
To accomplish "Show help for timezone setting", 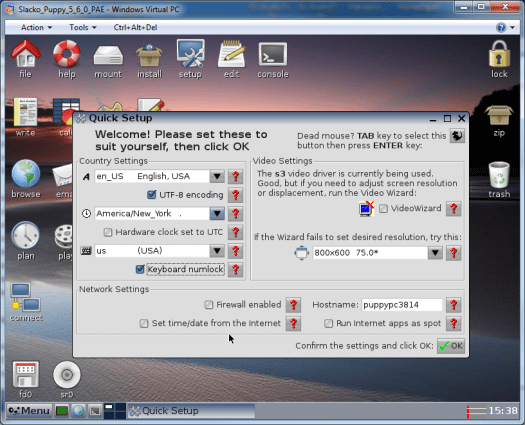I will (x=235, y=214).
